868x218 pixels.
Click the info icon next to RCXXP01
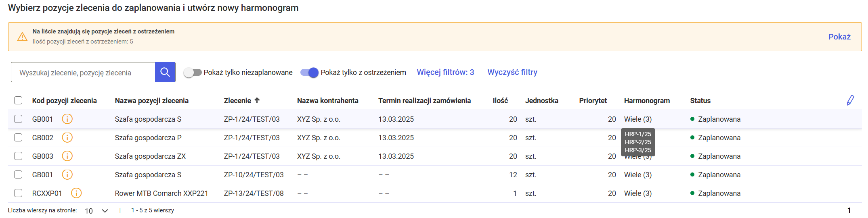[76, 193]
